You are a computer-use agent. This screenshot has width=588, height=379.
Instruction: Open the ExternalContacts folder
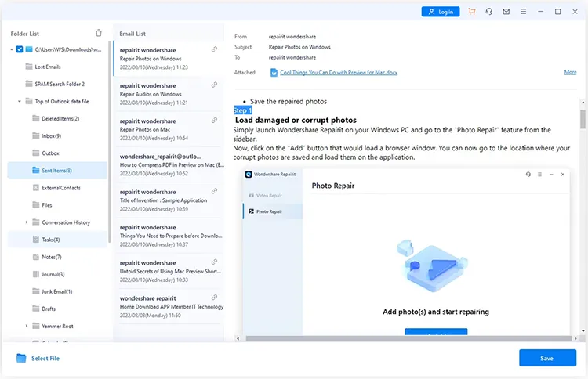click(x=61, y=188)
